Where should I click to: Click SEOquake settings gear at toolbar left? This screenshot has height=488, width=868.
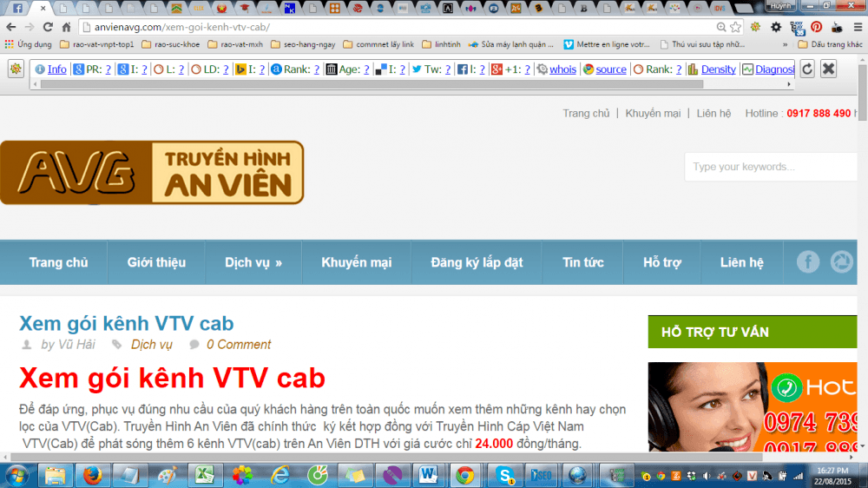pyautogui.click(x=16, y=69)
